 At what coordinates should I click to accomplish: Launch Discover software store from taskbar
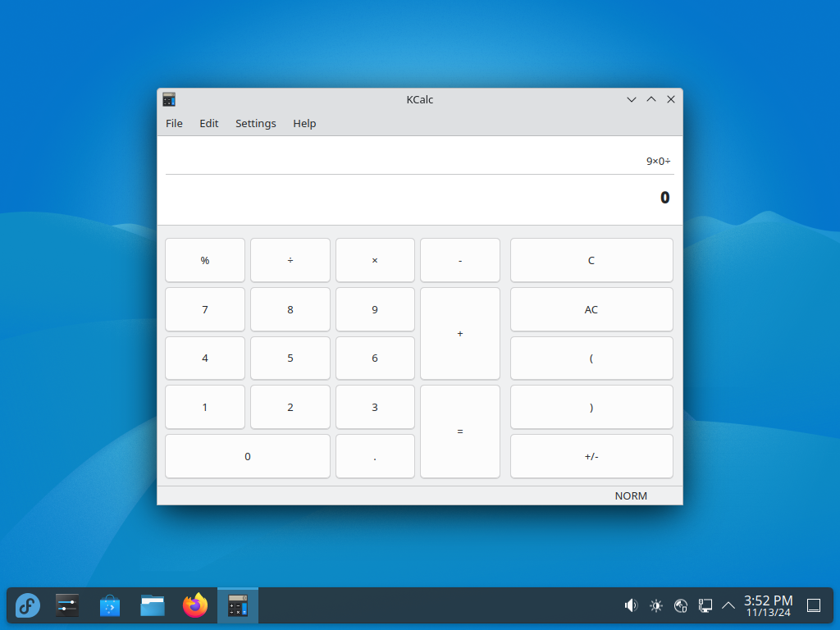pos(110,606)
